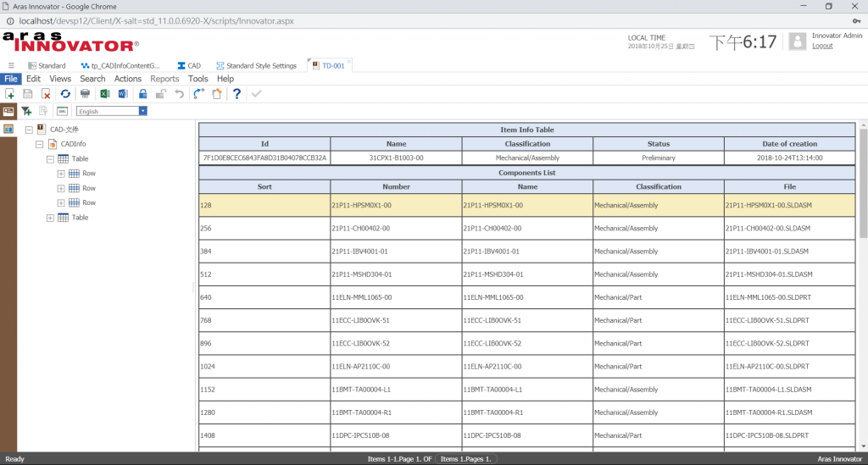Export to Excel icon

104,94
